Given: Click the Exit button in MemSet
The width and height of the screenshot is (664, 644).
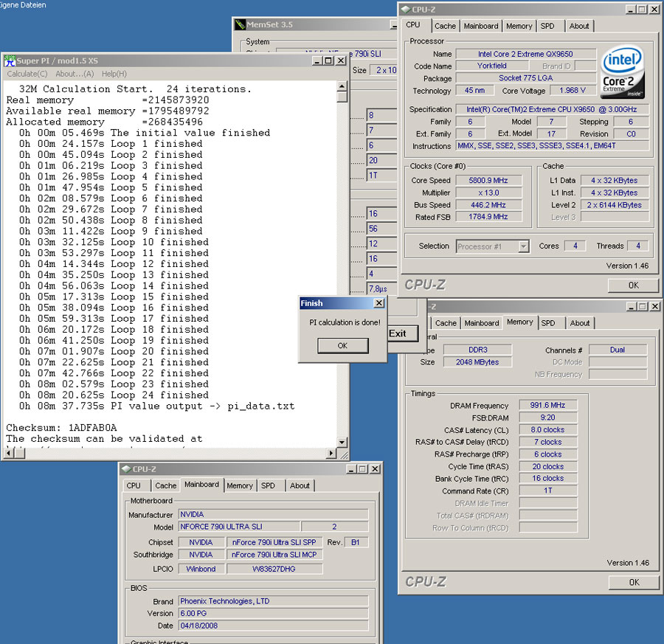Looking at the screenshot, I should tap(402, 333).
